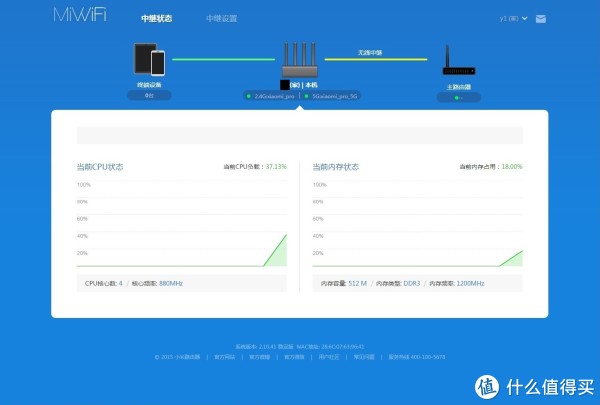Click the terminal devices tablet-phone icon
Screen dimensions: 600x405
click(x=149, y=59)
